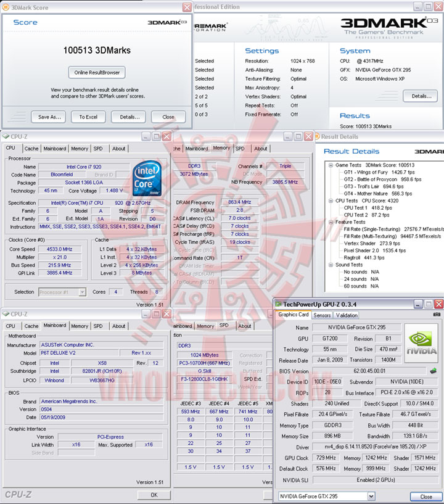Open Details... in the 3DMark Score dialog
Viewport: 444px width, 504px height.
click(129, 117)
